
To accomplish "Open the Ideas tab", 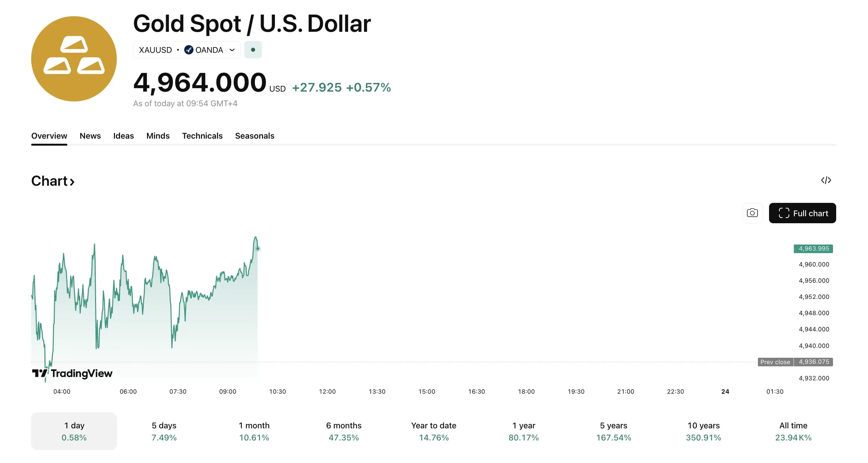I will tap(123, 136).
